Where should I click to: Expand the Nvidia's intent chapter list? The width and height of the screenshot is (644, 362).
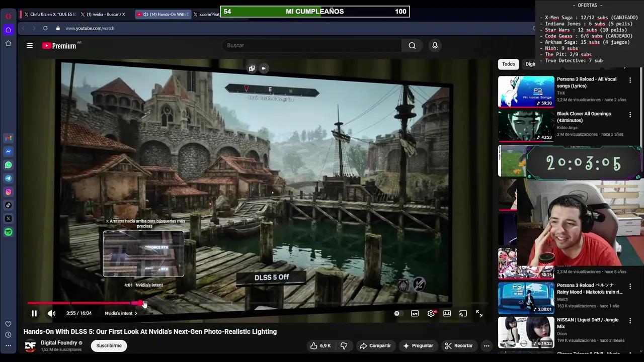coord(121,313)
